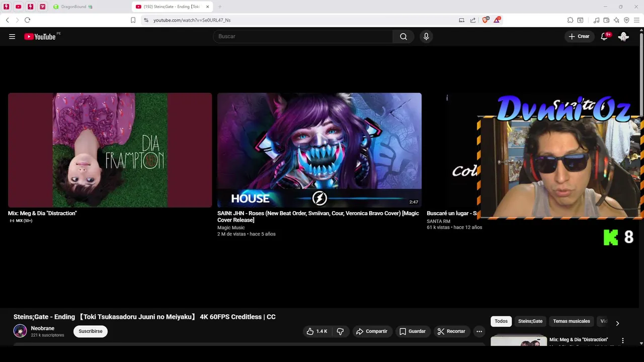Open the Meg & Dia Distraction mix thumbnail
Viewport: 644px width, 362px height.
pyautogui.click(x=110, y=150)
